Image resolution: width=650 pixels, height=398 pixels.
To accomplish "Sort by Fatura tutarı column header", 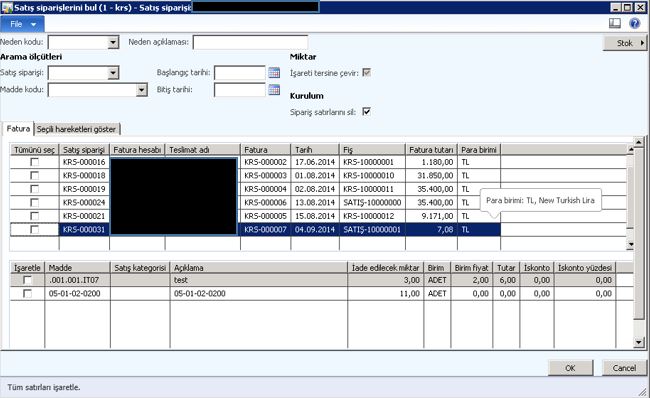I will [431, 150].
